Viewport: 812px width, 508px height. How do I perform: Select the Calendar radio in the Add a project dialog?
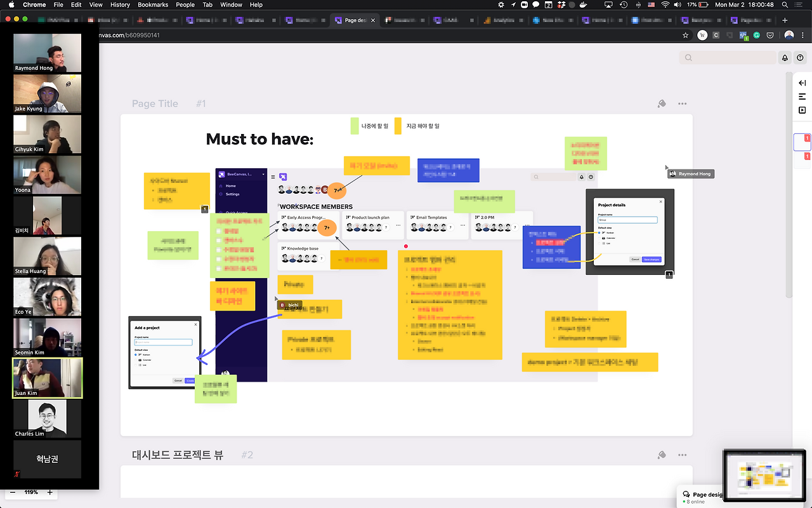click(x=136, y=360)
